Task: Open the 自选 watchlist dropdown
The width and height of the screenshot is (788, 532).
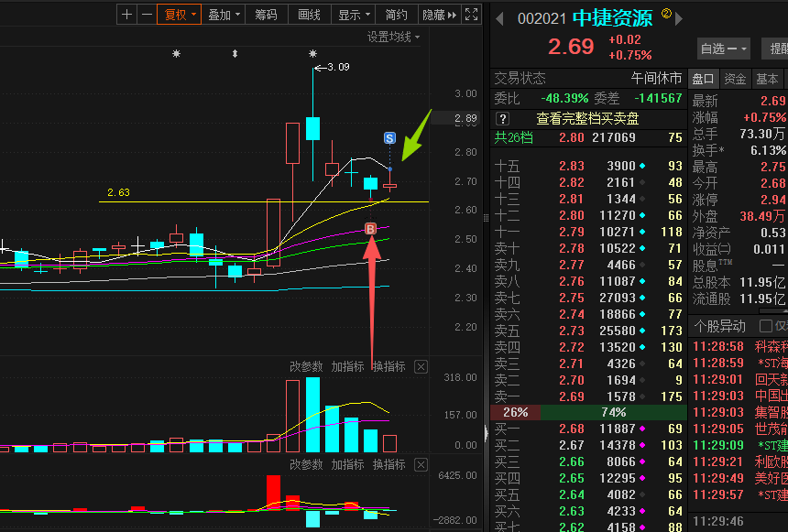Action: 724,49
